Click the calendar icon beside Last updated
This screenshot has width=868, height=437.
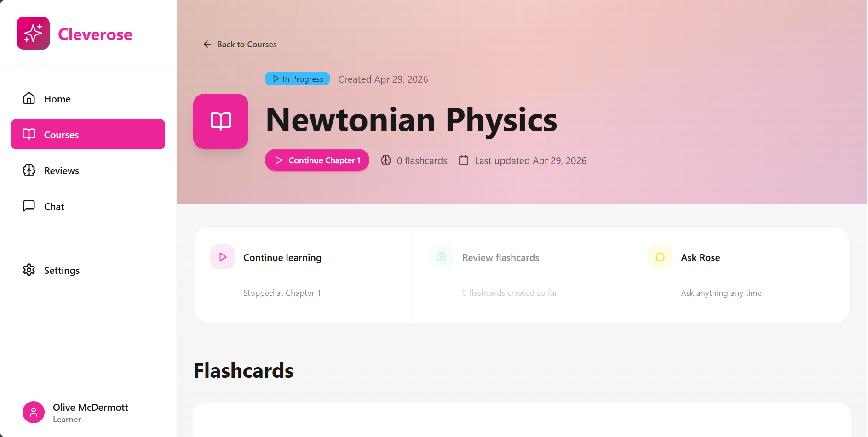click(x=464, y=160)
